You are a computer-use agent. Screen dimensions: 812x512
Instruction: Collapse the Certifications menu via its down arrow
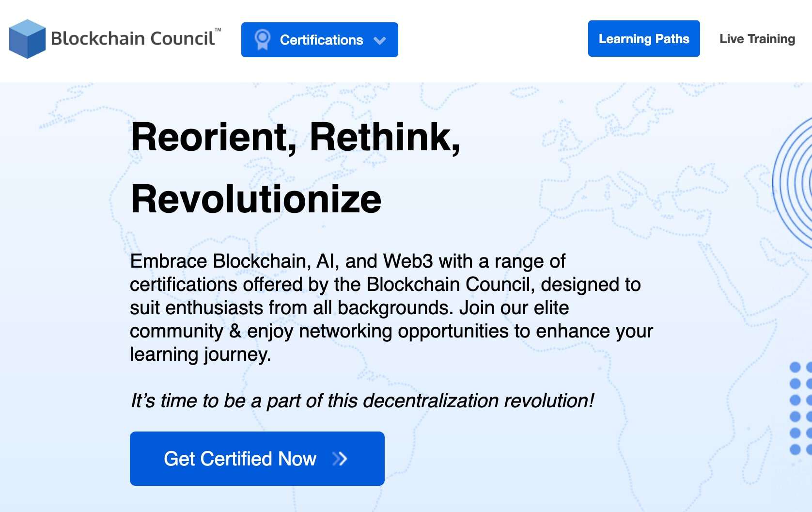[x=380, y=41]
